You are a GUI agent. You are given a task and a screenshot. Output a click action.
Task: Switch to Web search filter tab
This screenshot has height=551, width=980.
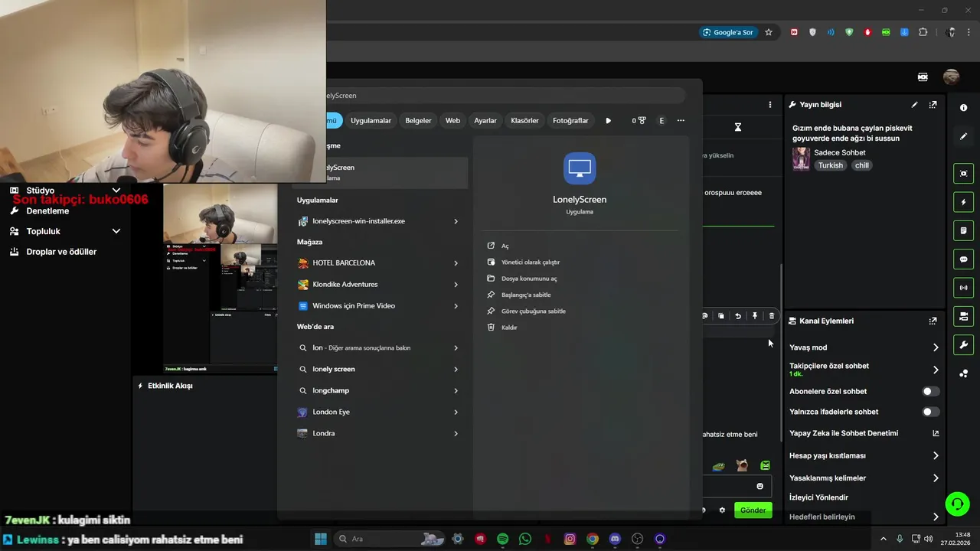[x=452, y=120]
